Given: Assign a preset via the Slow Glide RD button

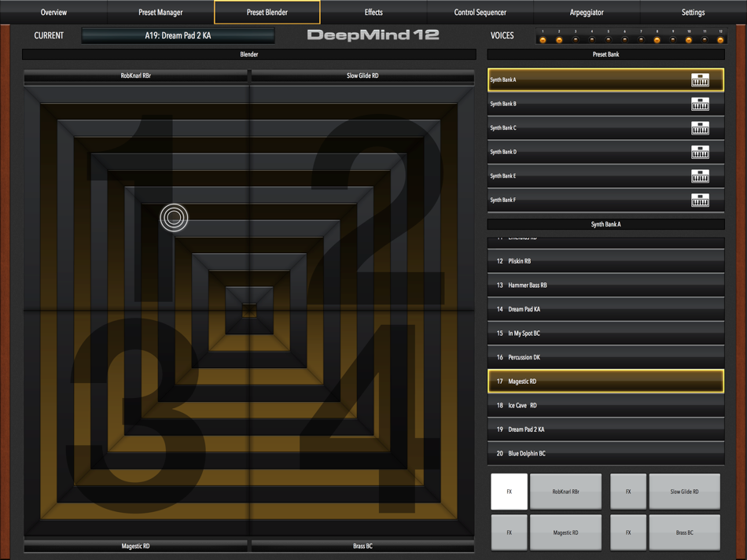Looking at the screenshot, I should click(x=684, y=491).
